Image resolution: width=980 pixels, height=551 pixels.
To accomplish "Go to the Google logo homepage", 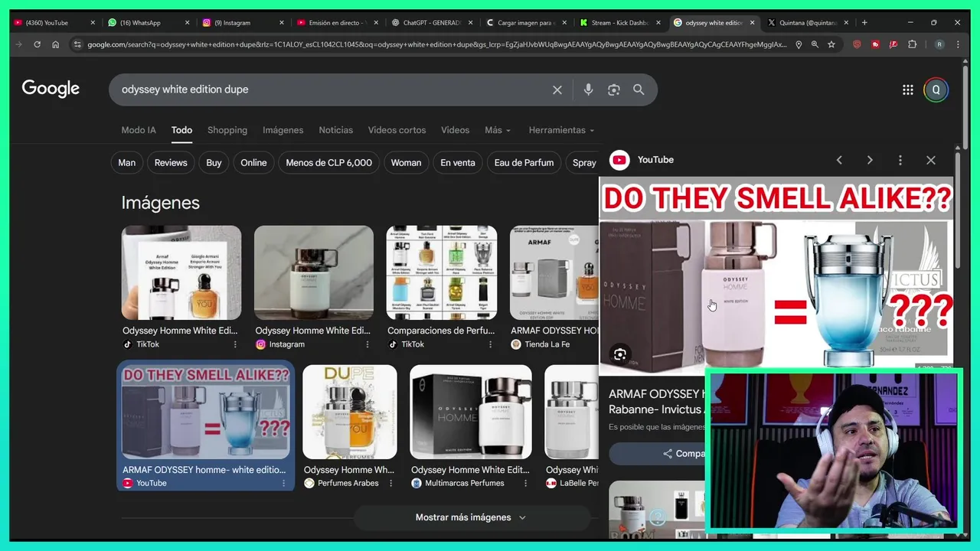I will point(51,89).
